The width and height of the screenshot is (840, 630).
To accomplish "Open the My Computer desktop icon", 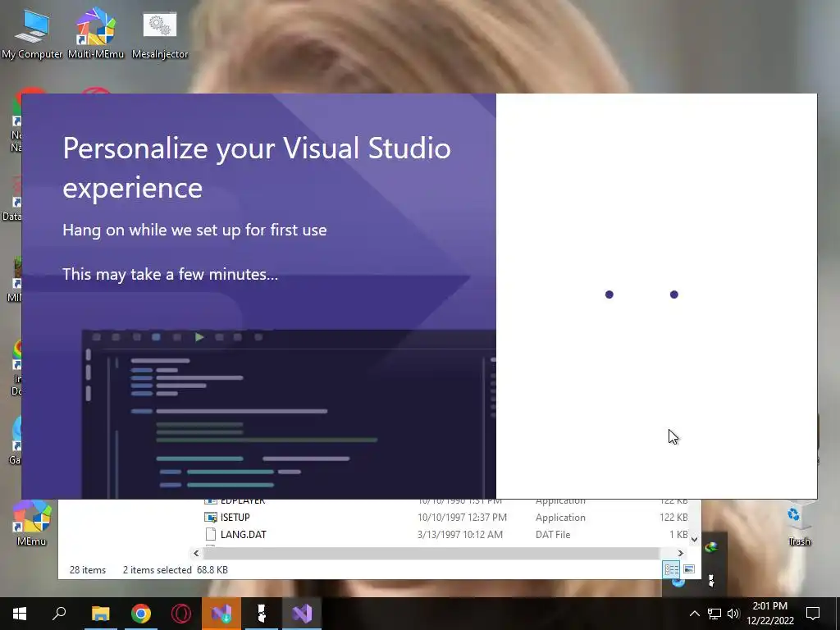I will coord(32,33).
